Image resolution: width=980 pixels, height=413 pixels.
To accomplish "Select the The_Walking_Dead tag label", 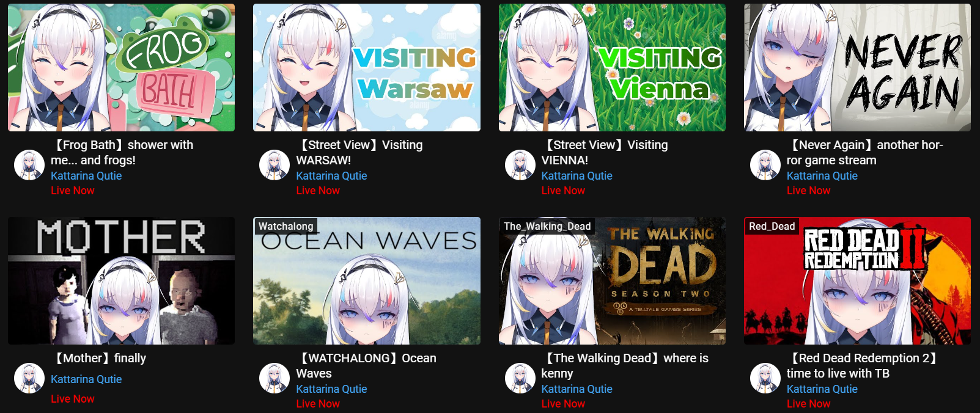I will coord(547,226).
